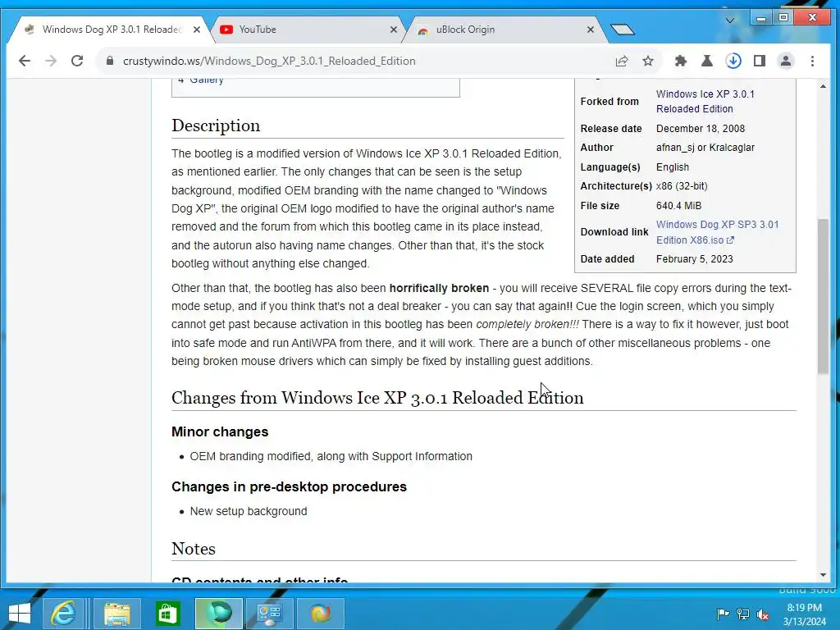This screenshot has height=630, width=840.
Task: Open File Explorer from taskbar
Action: [x=116, y=614]
